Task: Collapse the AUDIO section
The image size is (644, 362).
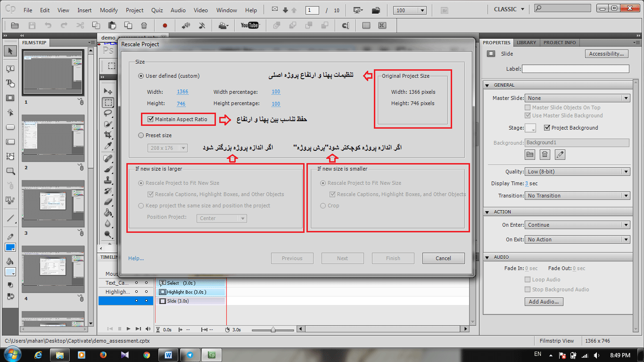Action: tap(487, 257)
